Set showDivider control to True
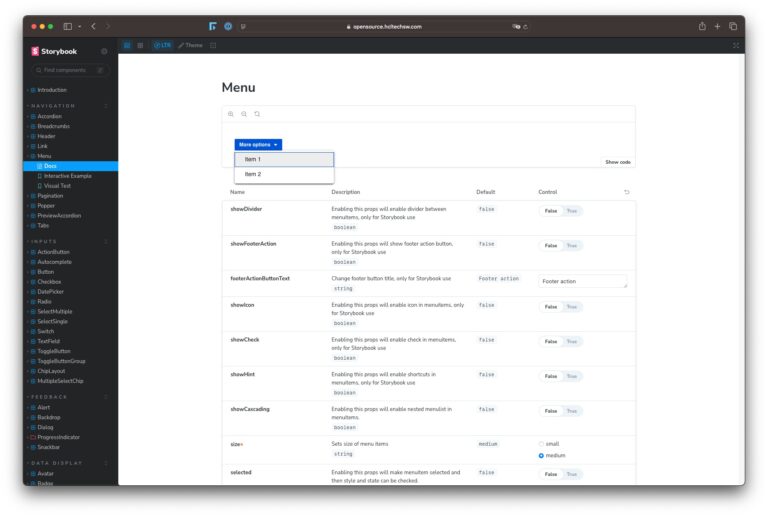 coord(572,211)
